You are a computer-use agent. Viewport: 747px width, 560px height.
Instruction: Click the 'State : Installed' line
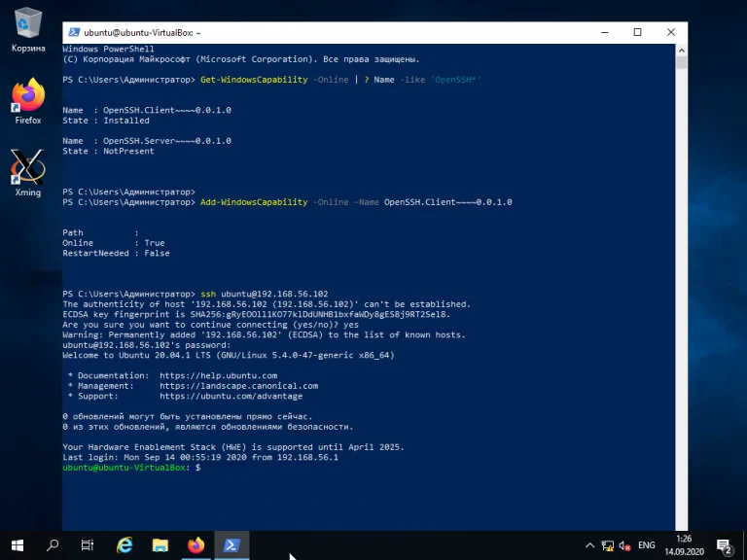(x=106, y=121)
